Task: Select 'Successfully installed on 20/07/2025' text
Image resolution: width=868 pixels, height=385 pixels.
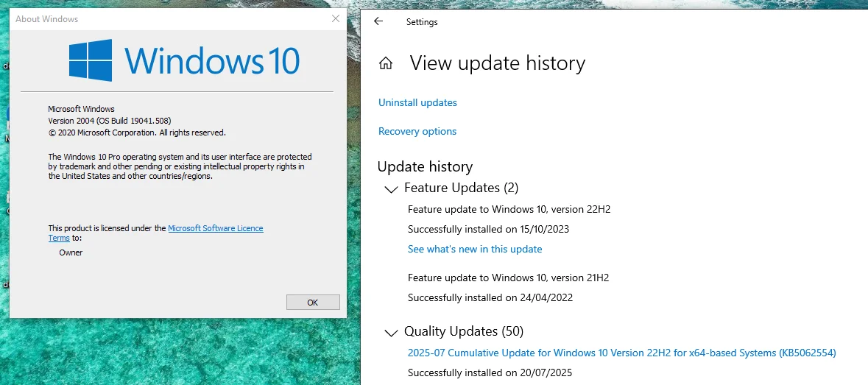Action: 490,372
